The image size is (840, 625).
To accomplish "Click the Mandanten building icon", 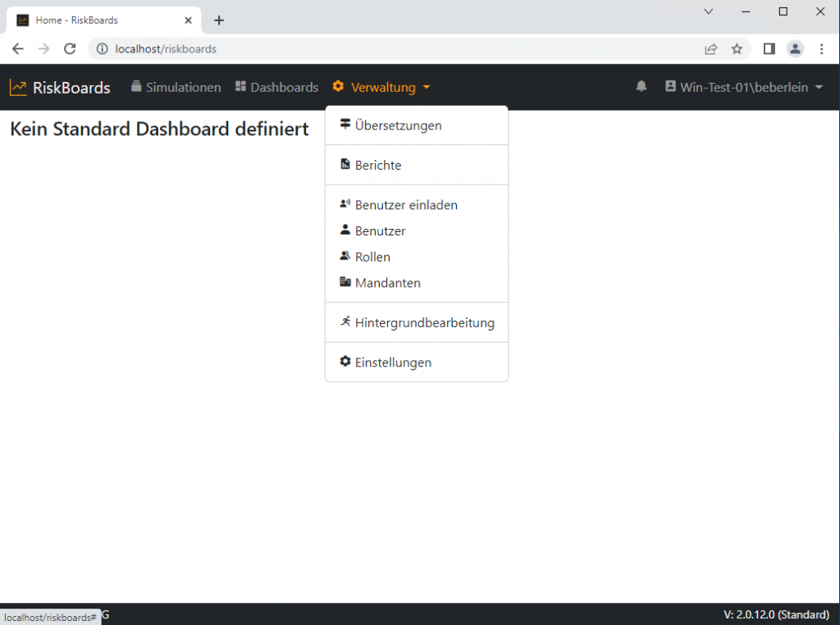I will 345,281.
